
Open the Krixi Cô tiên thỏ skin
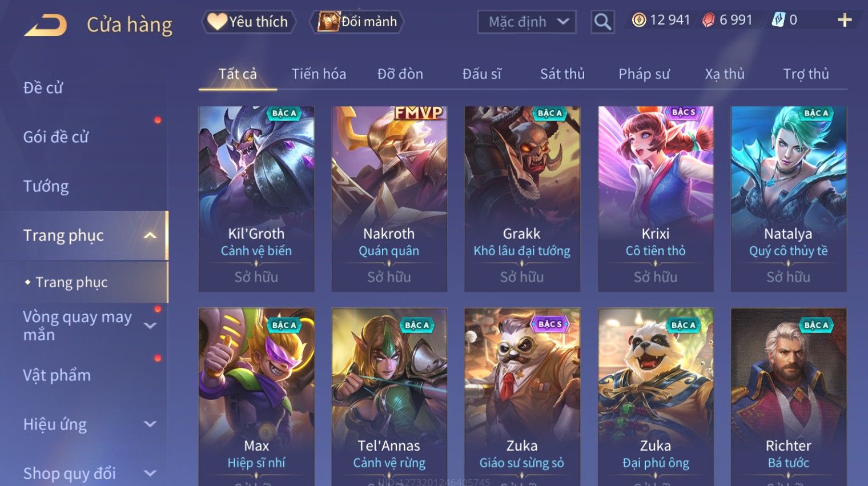coord(656,199)
